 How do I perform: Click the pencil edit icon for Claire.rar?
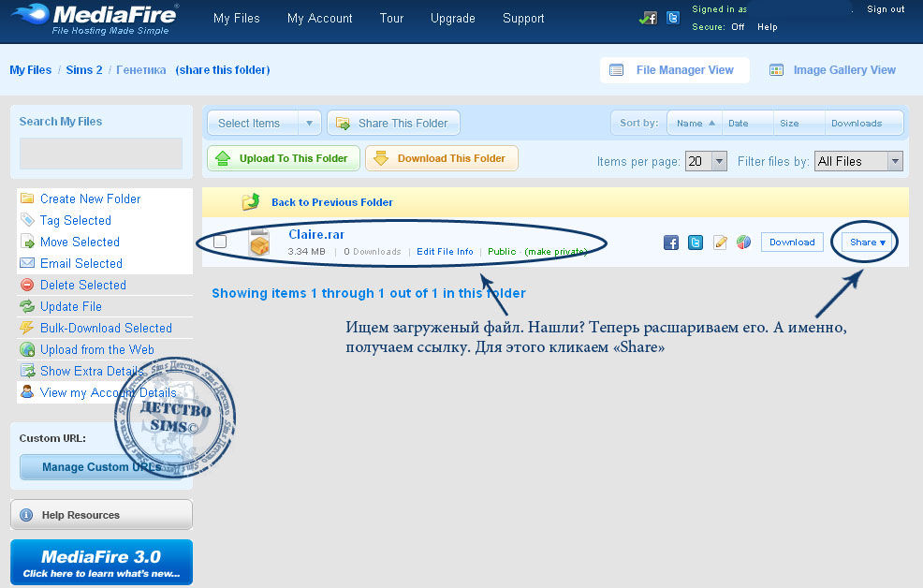tap(720, 243)
